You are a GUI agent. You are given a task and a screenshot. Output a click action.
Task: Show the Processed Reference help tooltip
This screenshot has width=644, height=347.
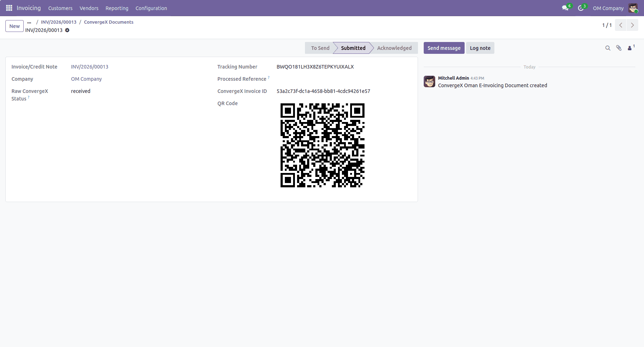269,78
